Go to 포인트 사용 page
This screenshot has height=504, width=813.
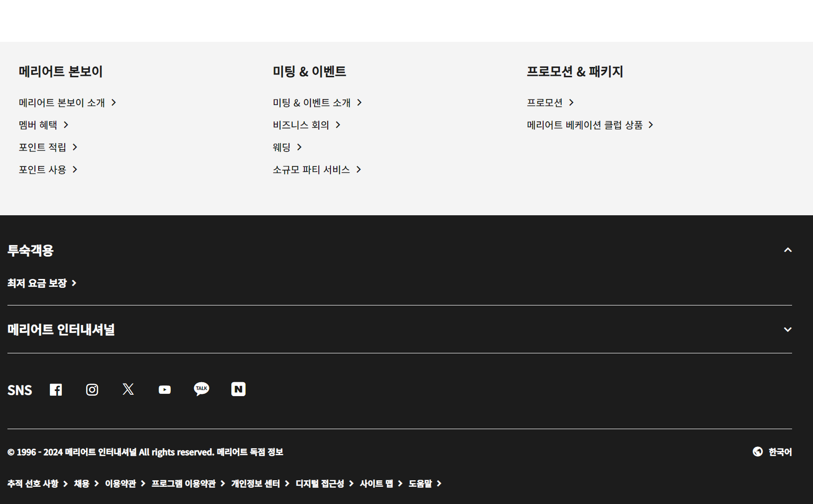(48, 169)
